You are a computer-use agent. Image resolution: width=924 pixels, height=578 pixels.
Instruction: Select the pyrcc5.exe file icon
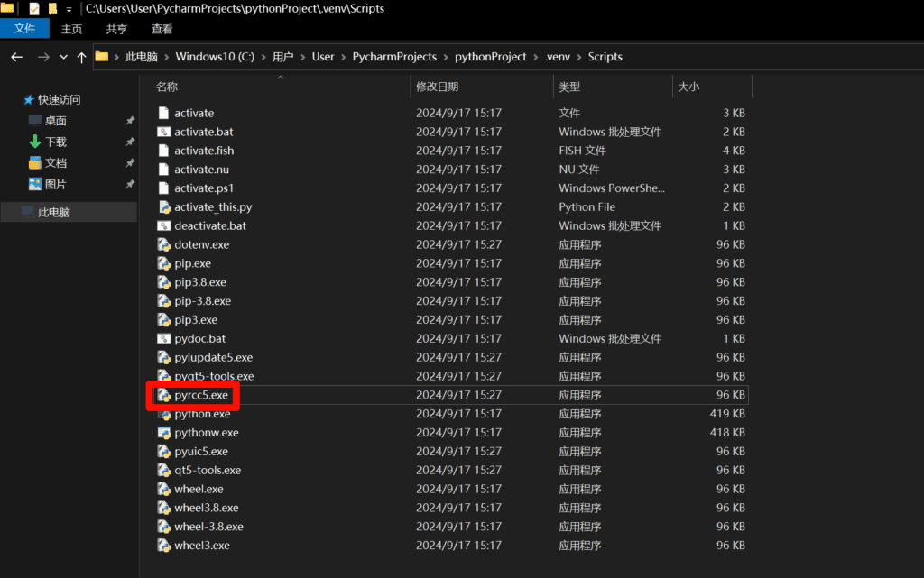tap(163, 395)
